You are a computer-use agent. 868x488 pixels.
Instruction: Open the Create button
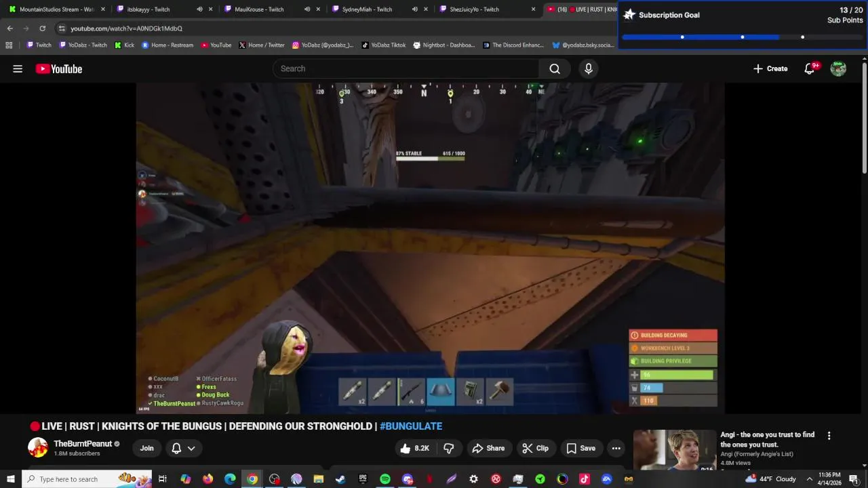(x=770, y=68)
